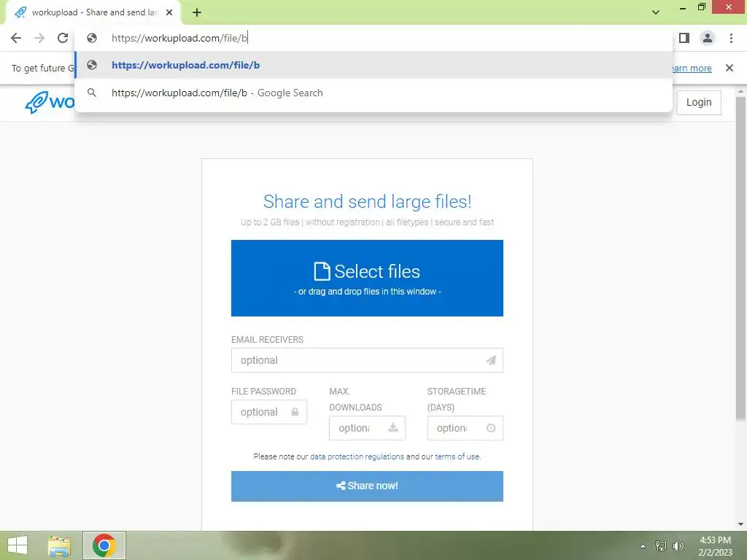Reload the page with the refresh icon
747x560 pixels.
(63, 38)
